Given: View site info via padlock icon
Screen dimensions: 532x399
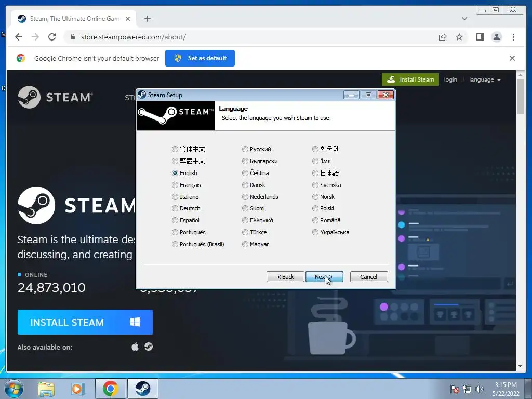Looking at the screenshot, I should click(x=73, y=37).
